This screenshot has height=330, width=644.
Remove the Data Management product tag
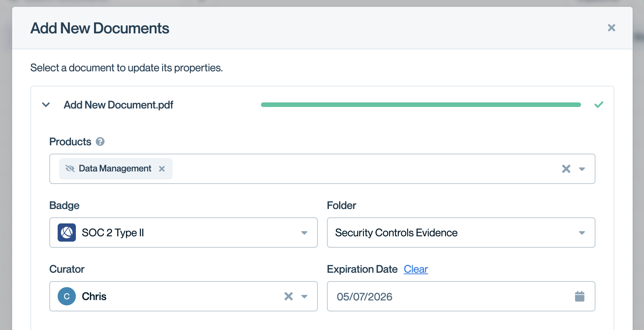click(x=162, y=169)
